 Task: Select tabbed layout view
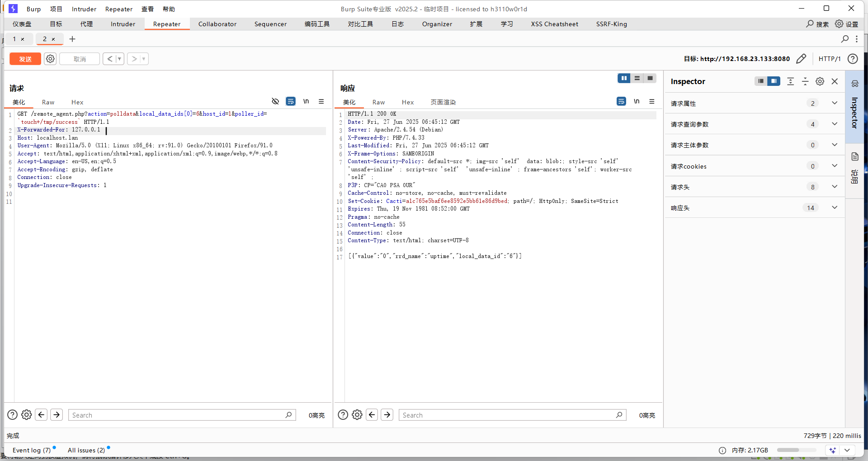tap(650, 78)
